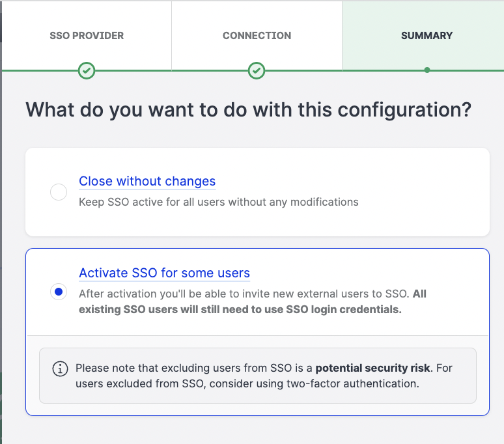Click the bold "All existing SSO users" sentence
Image resolution: width=504 pixels, height=444 pixels.
[240, 309]
